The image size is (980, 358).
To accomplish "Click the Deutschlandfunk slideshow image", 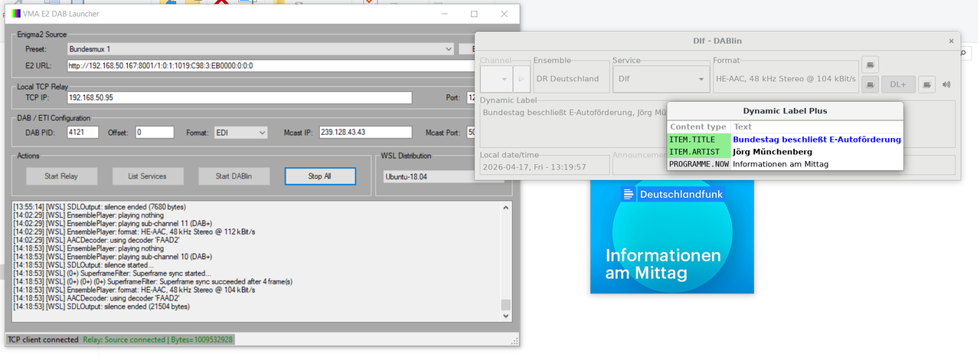I will click(x=672, y=238).
